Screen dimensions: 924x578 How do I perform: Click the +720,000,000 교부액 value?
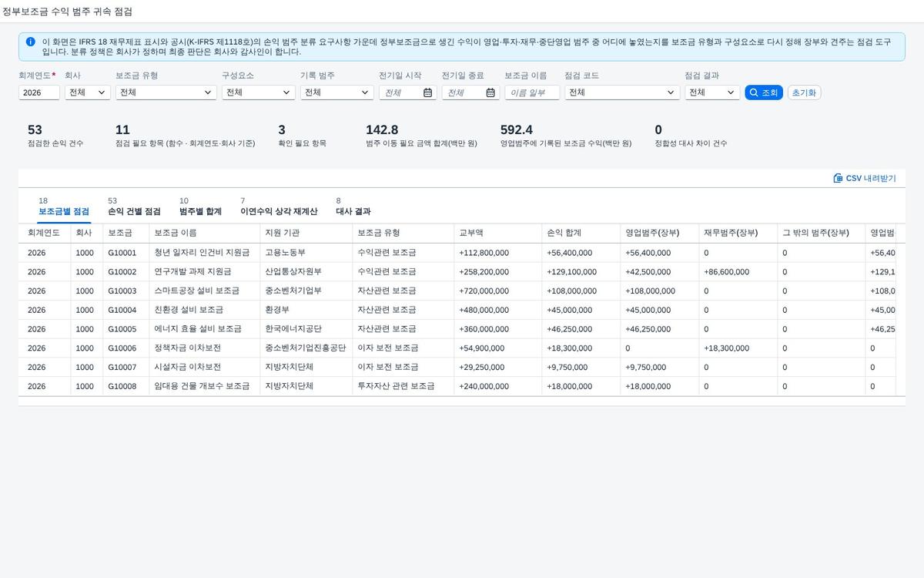coord(484,291)
